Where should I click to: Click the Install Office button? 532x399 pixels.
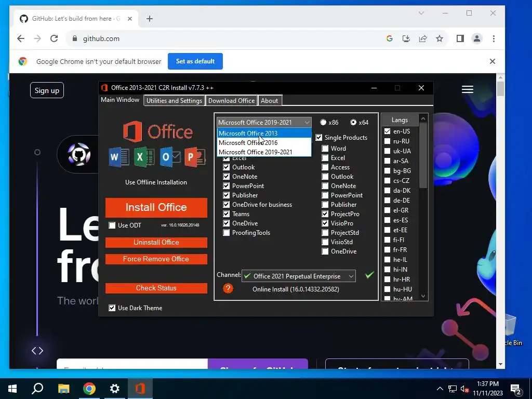pos(156,207)
